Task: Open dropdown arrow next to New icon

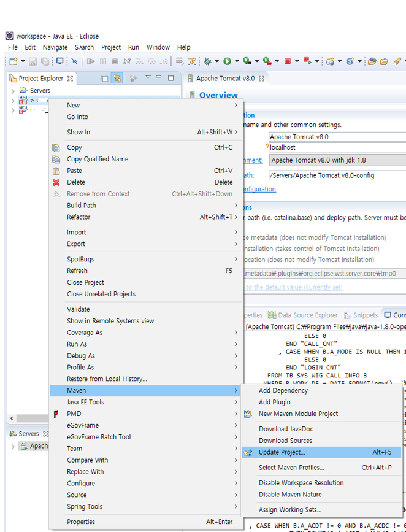Action: coord(23,61)
